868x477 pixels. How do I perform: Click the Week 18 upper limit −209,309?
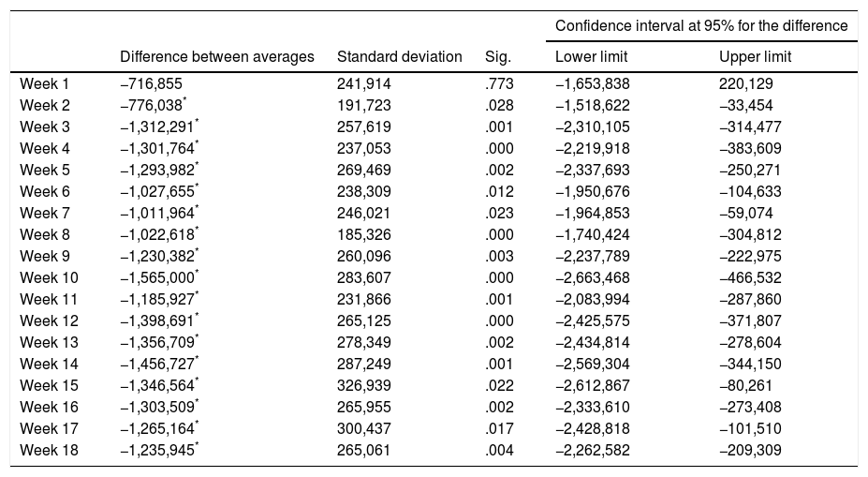750,450
